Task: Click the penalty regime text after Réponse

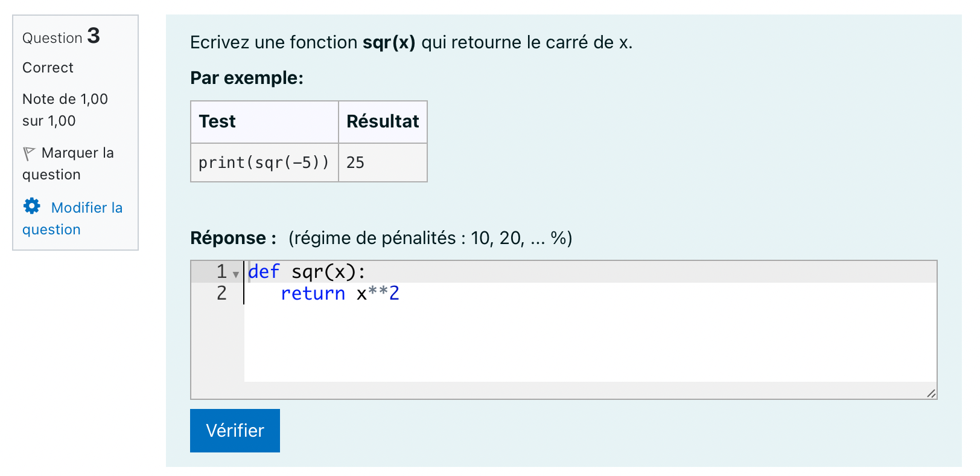Action: point(430,238)
